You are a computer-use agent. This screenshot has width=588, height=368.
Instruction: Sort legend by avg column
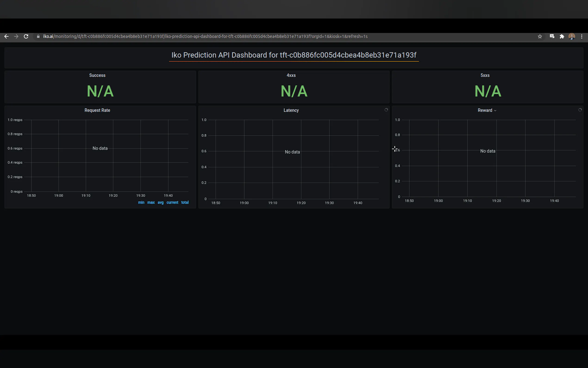[x=160, y=203]
